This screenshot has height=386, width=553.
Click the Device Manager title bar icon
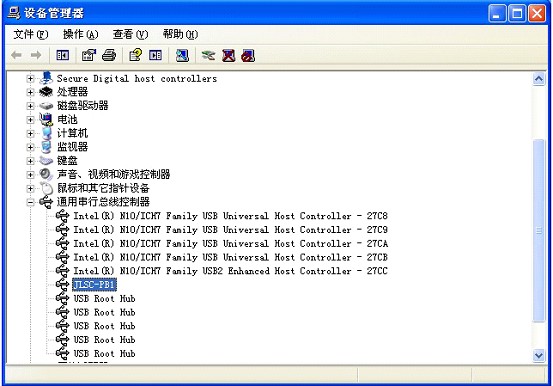tap(14, 13)
